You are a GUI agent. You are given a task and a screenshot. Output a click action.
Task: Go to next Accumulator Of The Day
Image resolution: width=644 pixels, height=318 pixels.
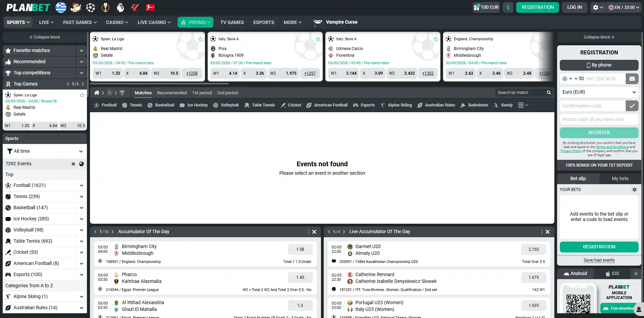point(113,232)
